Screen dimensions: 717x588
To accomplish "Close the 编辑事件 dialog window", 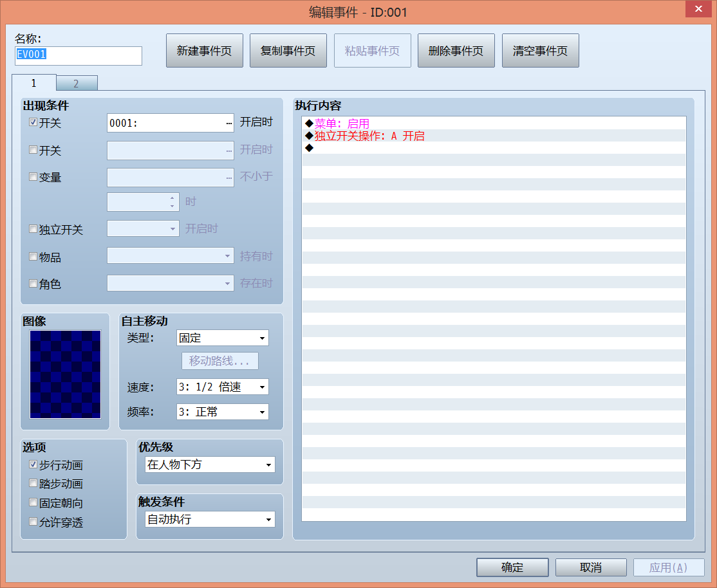I will pos(698,9).
